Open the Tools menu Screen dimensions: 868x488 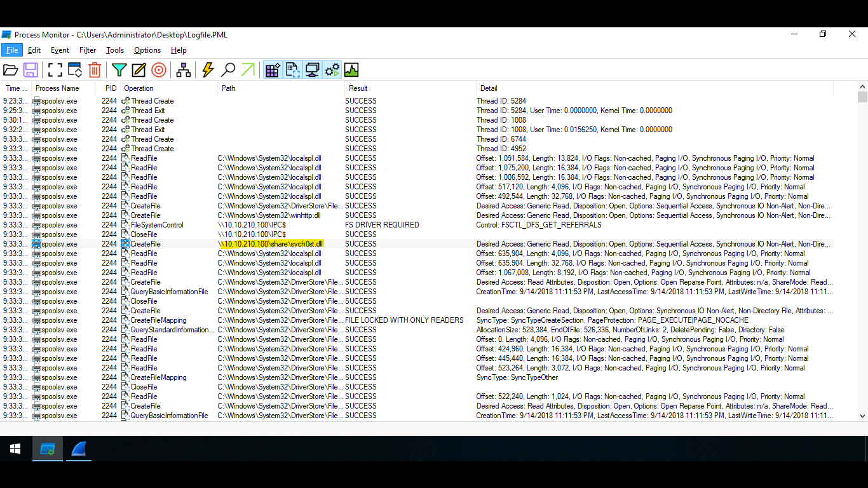point(115,50)
